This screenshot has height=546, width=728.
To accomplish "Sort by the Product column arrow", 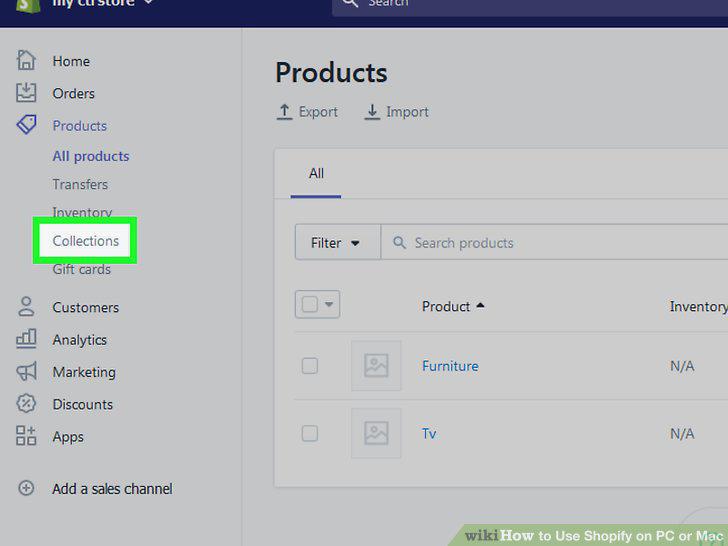I will [481, 305].
